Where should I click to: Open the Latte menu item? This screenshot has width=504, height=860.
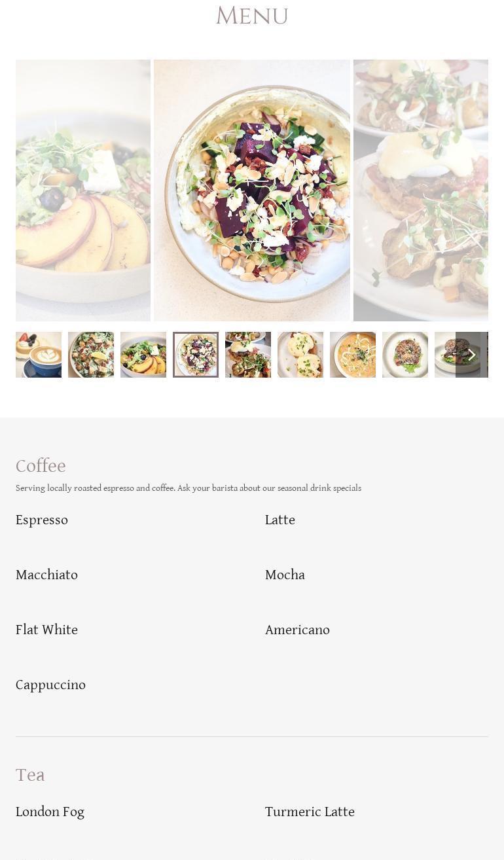280,520
